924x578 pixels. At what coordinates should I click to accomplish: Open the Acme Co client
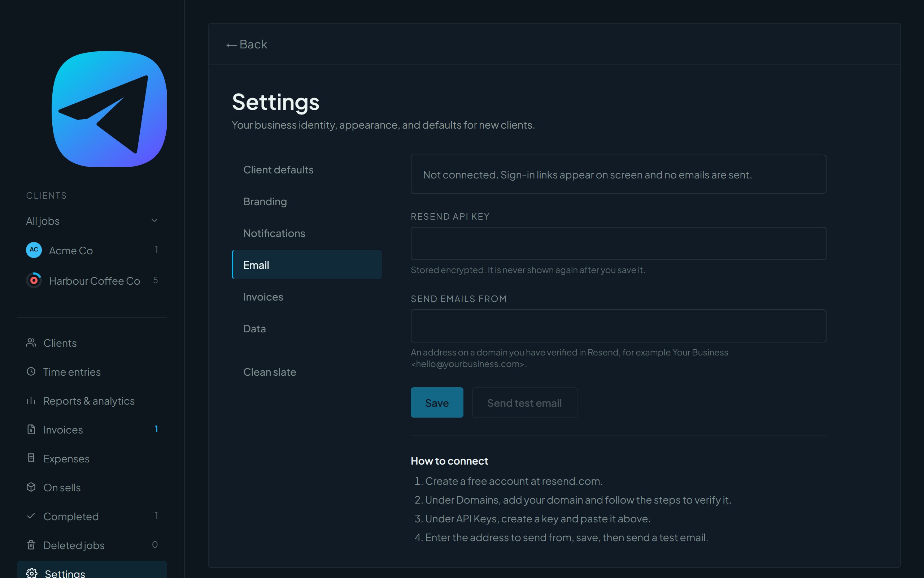(92, 250)
